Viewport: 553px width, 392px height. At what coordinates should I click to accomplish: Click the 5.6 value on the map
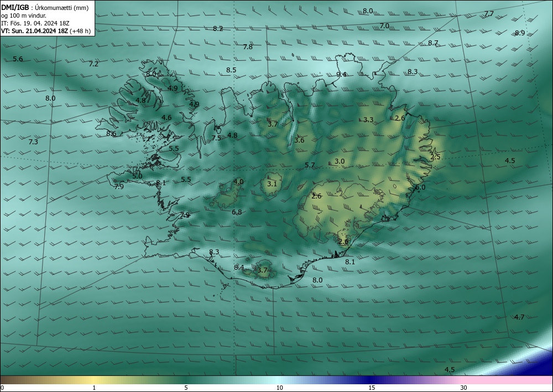click(x=18, y=59)
